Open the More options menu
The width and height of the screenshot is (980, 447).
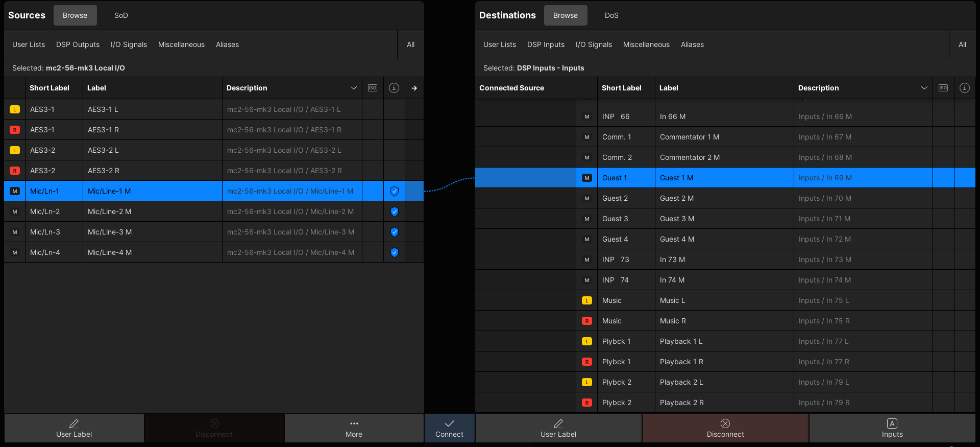pos(354,428)
